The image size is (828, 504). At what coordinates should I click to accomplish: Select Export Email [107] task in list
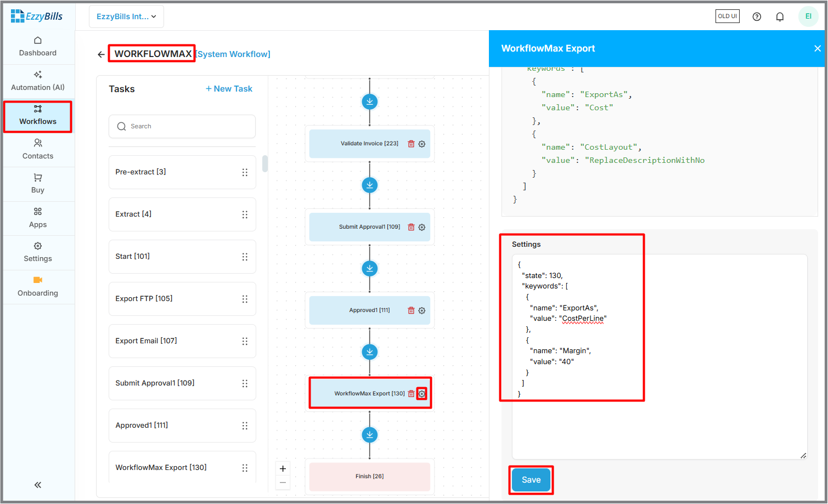[182, 341]
